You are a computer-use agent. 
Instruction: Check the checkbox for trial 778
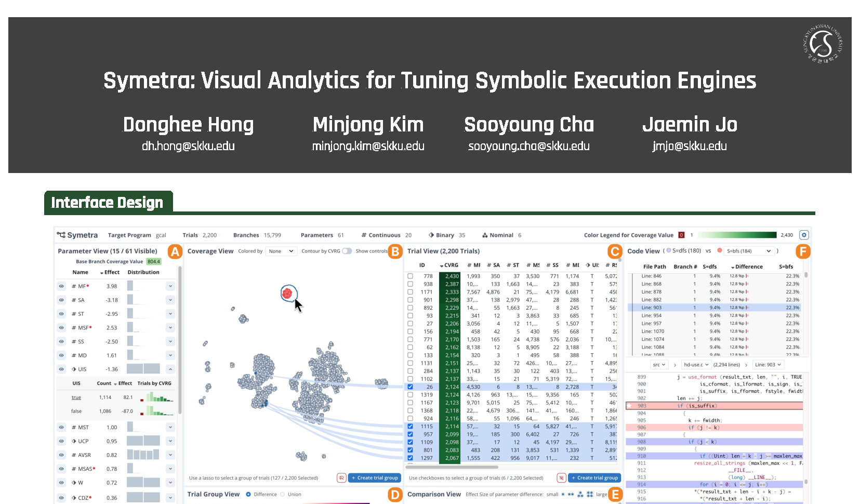pos(410,276)
